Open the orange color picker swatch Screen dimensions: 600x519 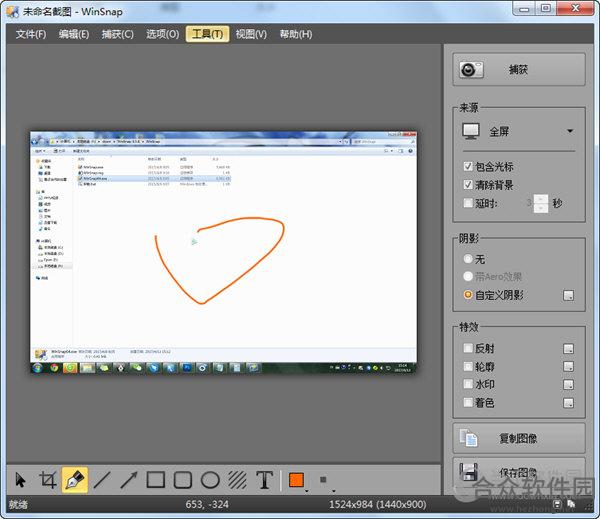tap(297, 480)
